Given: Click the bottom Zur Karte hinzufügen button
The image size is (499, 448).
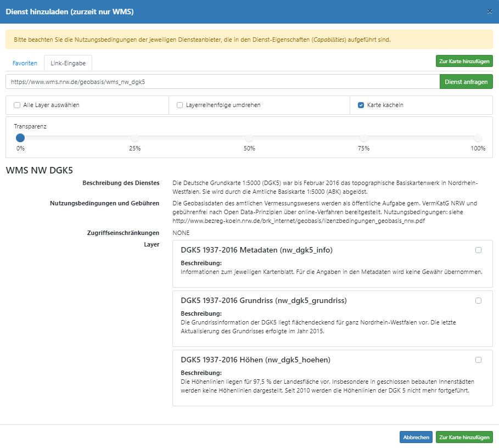Looking at the screenshot, I should pyautogui.click(x=464, y=437).
